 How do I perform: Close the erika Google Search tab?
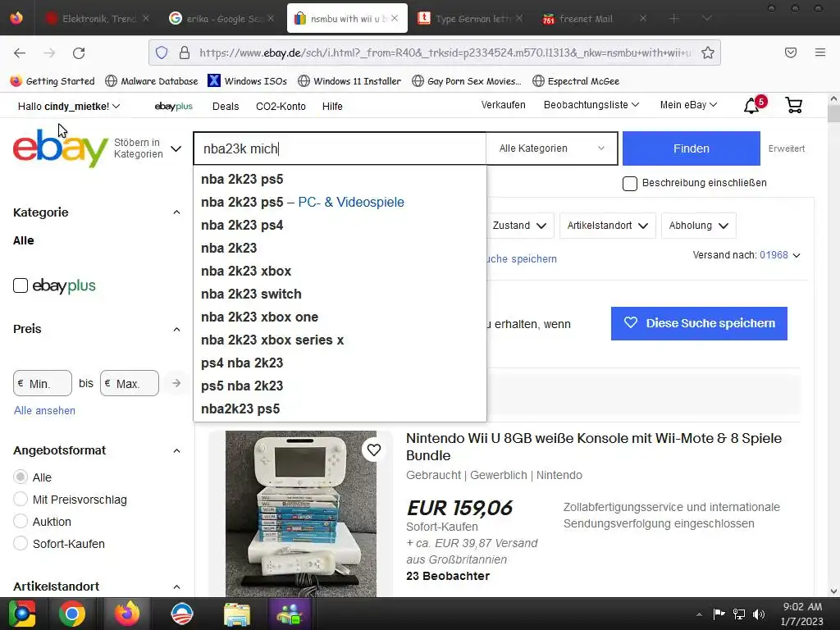coord(271,18)
